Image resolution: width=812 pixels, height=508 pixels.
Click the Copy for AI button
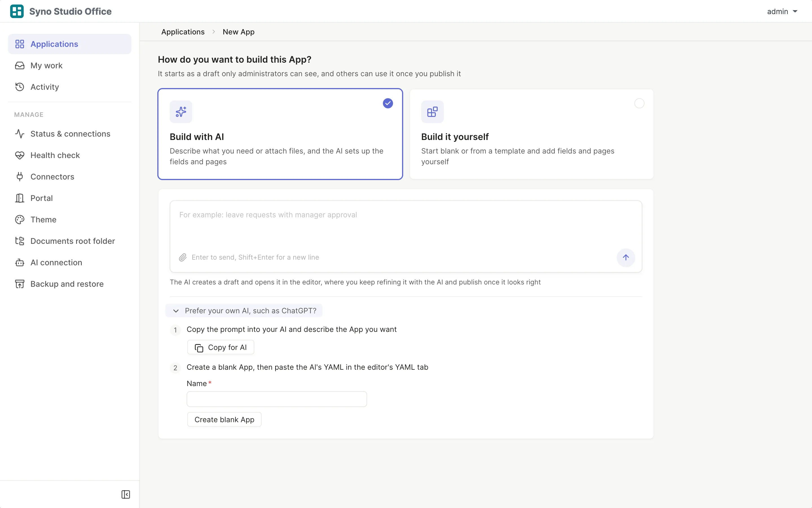(220, 347)
